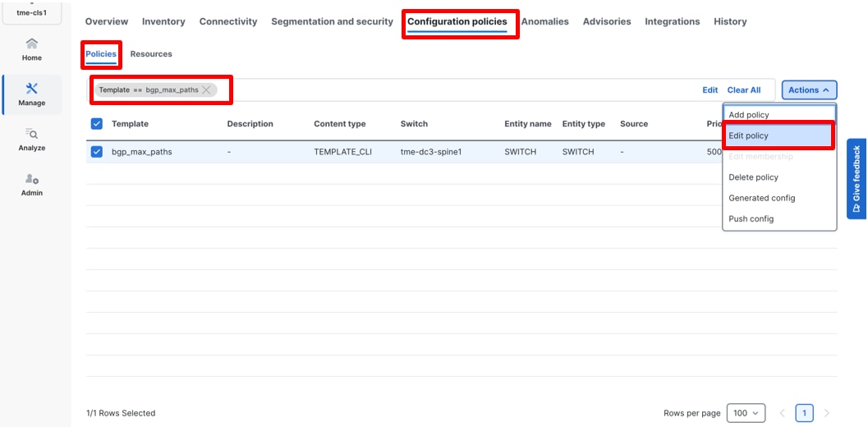Open the Home section in the sidebar
868x427 pixels.
click(31, 50)
